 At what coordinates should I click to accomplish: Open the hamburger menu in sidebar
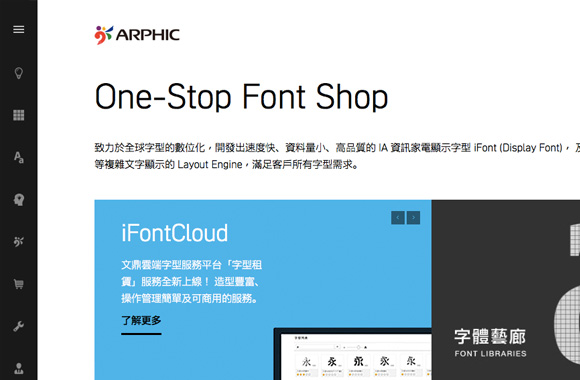(x=18, y=29)
